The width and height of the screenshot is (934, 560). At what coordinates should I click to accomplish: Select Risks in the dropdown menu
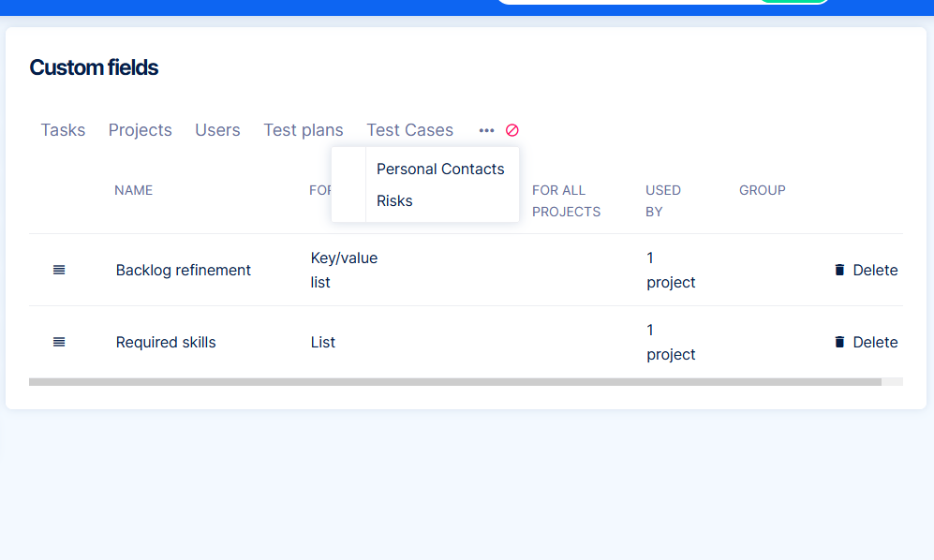[x=394, y=200]
